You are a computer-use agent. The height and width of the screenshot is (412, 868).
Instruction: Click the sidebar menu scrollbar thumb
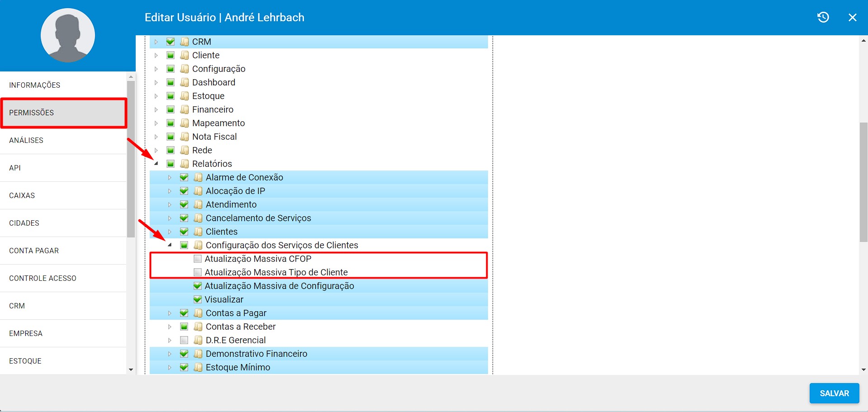[x=131, y=159]
